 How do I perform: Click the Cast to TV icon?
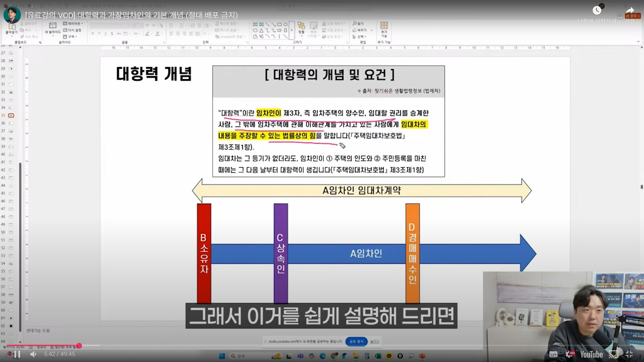pyautogui.click(x=613, y=354)
